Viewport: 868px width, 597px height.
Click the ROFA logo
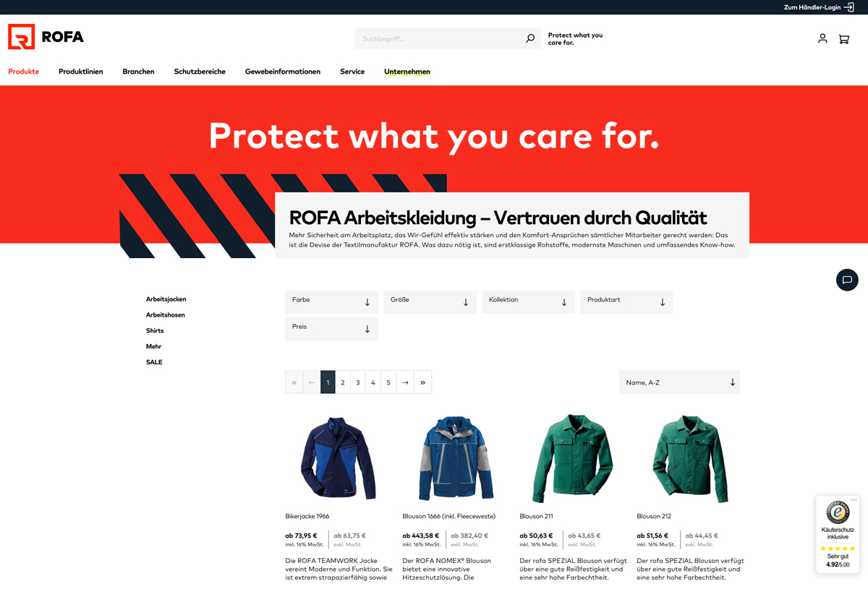pyautogui.click(x=46, y=37)
